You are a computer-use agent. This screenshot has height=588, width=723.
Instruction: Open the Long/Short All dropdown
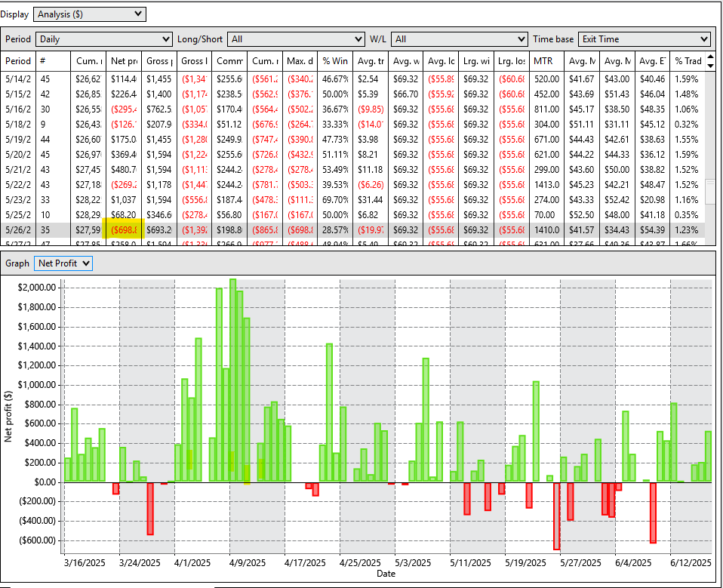[x=296, y=39]
